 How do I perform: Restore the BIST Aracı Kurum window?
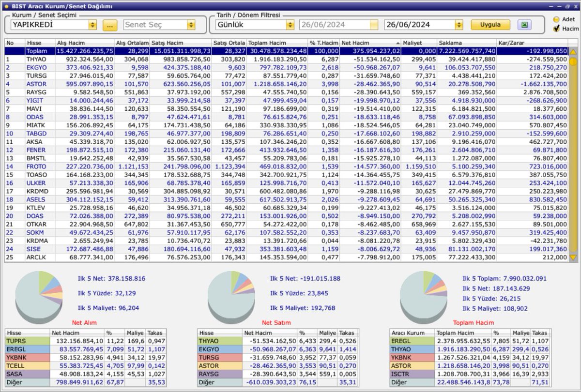567,6
